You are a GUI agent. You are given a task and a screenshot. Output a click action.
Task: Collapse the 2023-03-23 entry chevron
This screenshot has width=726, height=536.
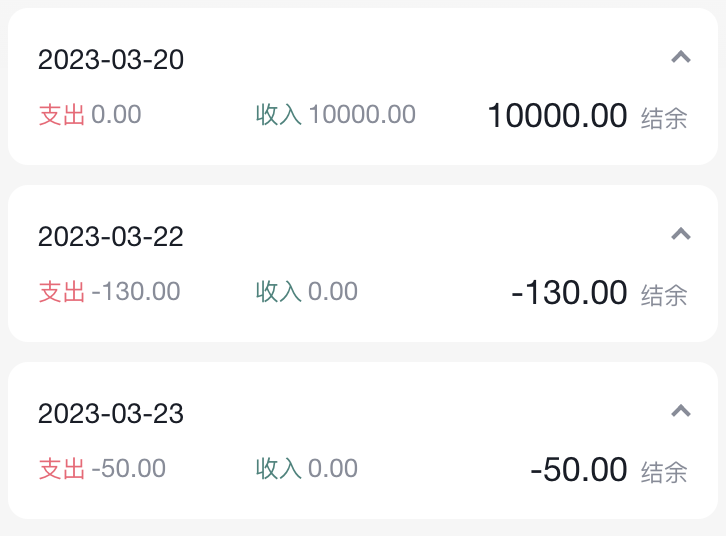681,411
